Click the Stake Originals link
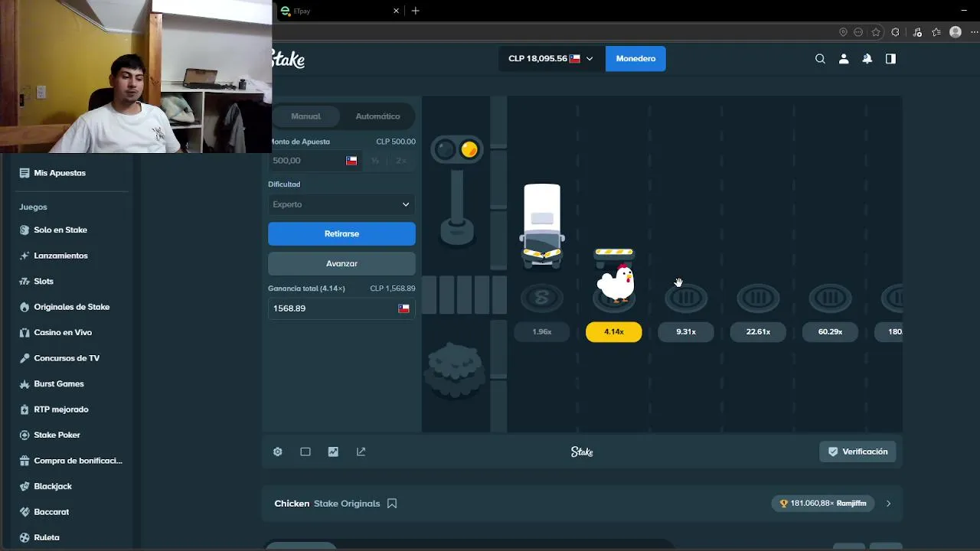Image resolution: width=980 pixels, height=551 pixels. click(x=347, y=504)
